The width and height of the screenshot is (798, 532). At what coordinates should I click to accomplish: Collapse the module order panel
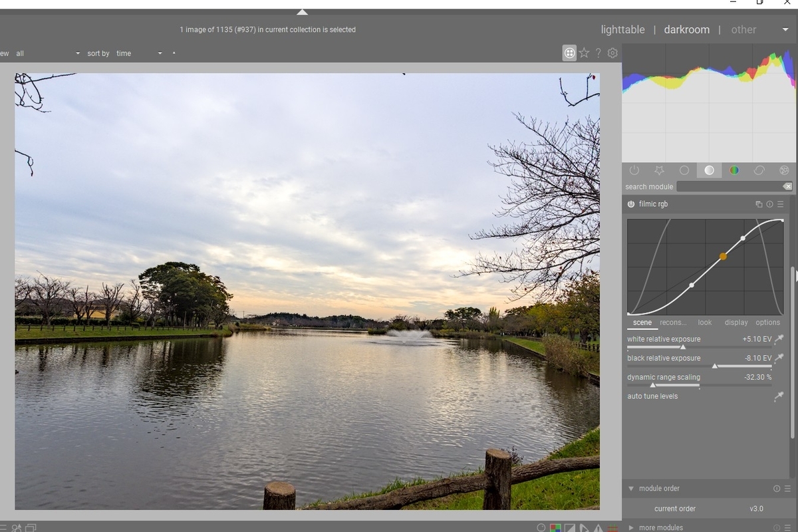(631, 489)
